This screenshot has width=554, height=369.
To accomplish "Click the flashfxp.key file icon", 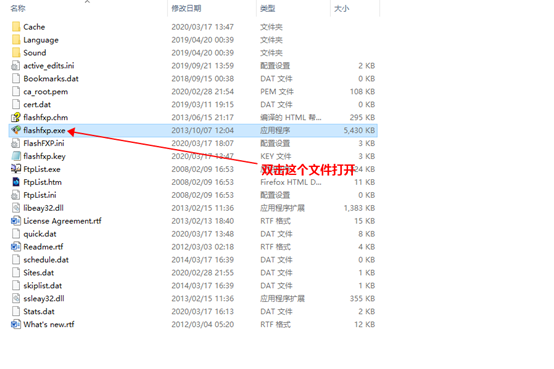I will 16,156.
